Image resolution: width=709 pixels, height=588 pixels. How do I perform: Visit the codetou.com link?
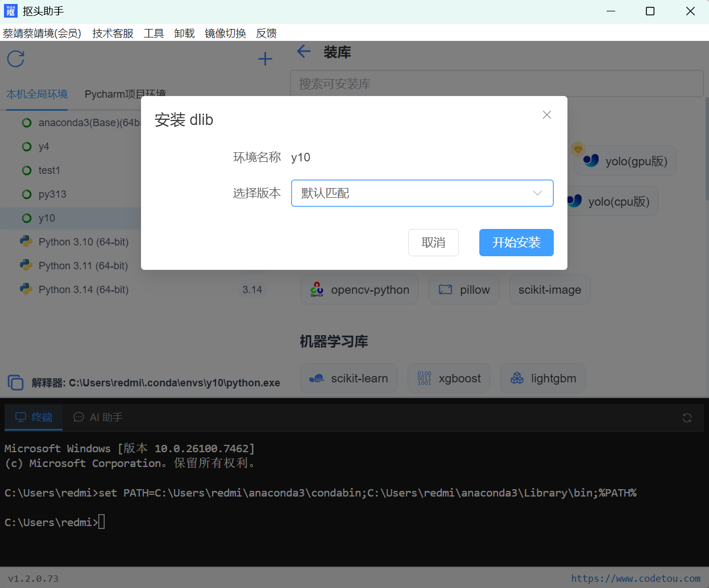[636, 578]
